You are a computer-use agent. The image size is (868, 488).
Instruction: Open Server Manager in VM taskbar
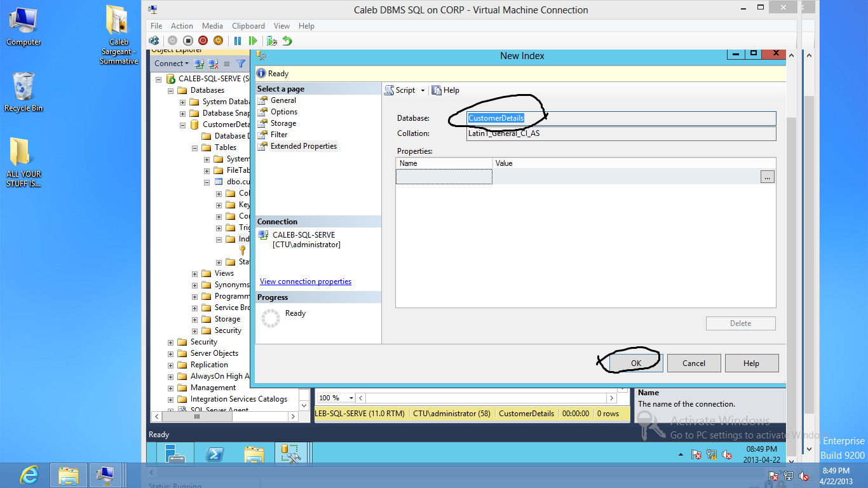[175, 454]
